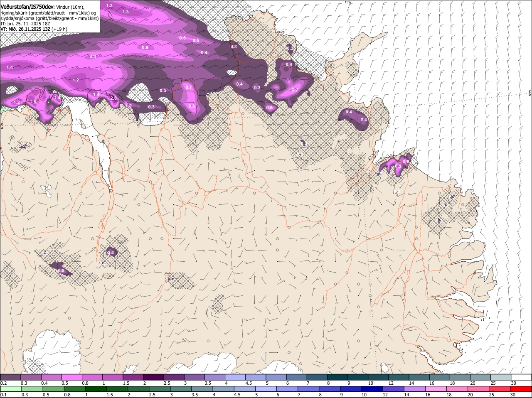
Task: Click the blue rain-scale swatch labeled 8
Action: (330, 389)
